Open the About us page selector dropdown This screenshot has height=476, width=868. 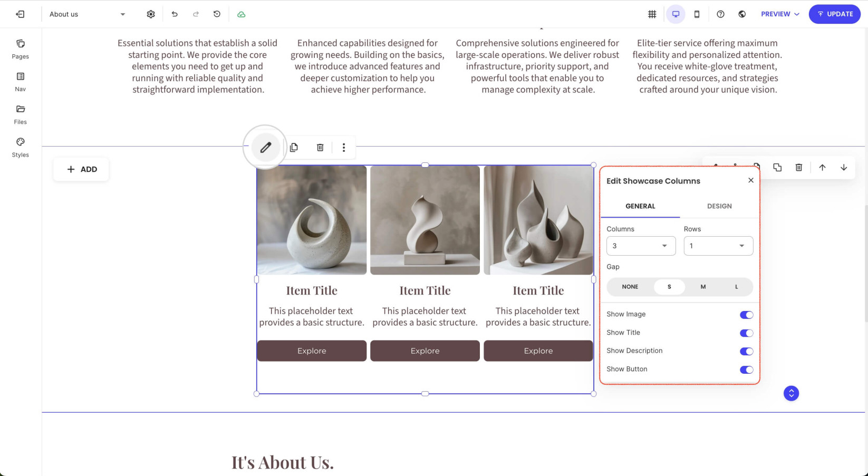(x=87, y=14)
